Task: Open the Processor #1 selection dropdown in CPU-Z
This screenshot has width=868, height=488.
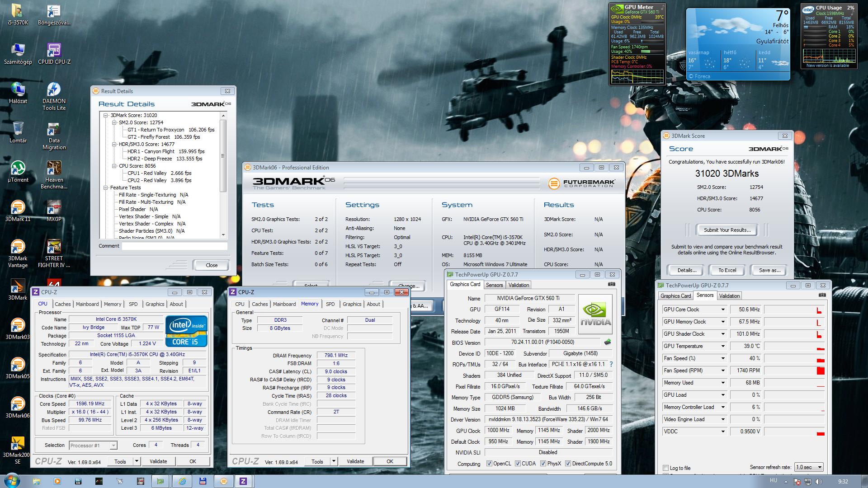Action: 93,446
